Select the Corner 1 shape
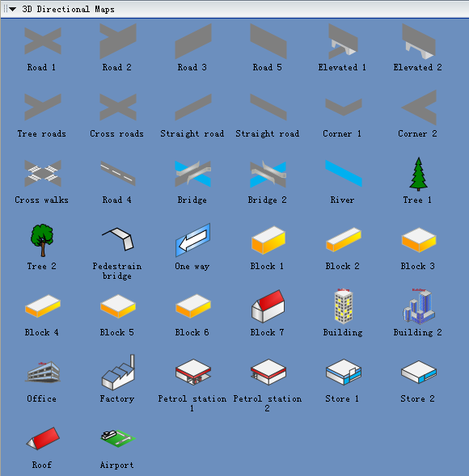469x476 pixels. coord(344,107)
